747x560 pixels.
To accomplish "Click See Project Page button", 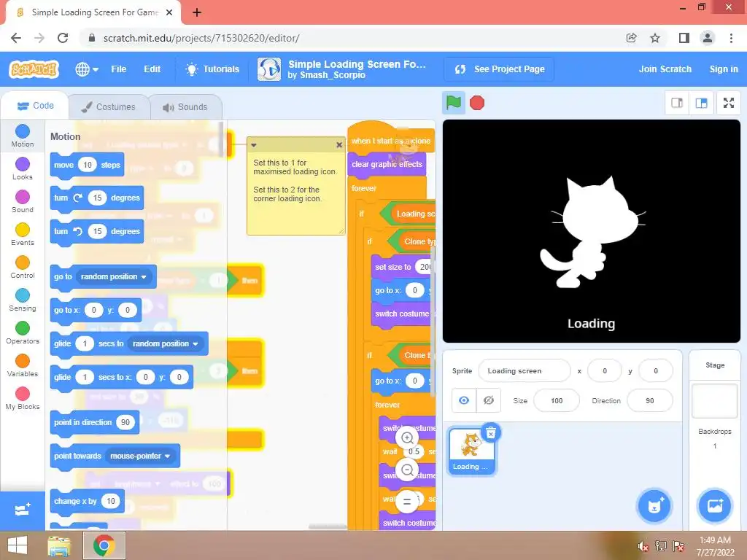I will [x=499, y=69].
